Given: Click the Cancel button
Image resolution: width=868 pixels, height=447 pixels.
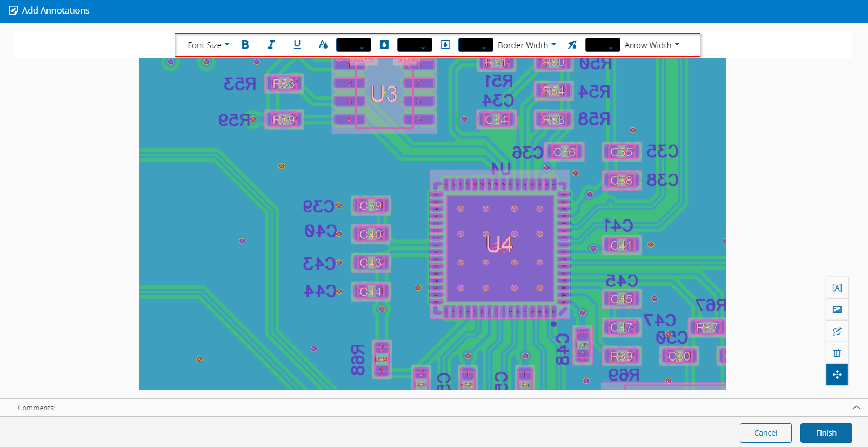Looking at the screenshot, I should point(766,433).
